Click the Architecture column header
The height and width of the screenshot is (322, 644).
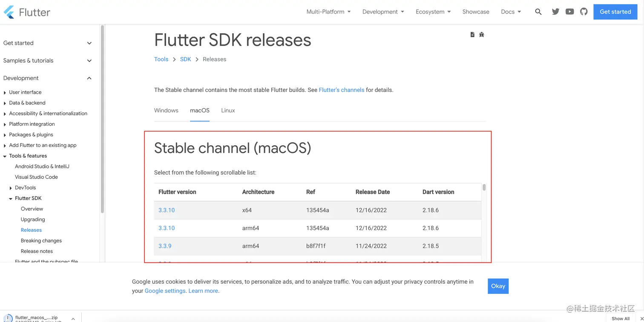coord(258,192)
